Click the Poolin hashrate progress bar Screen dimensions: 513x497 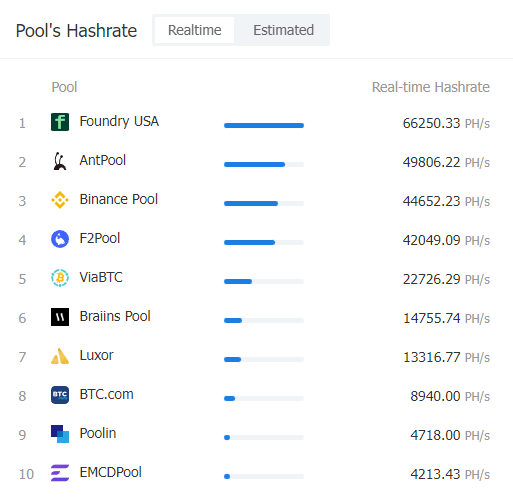264,437
